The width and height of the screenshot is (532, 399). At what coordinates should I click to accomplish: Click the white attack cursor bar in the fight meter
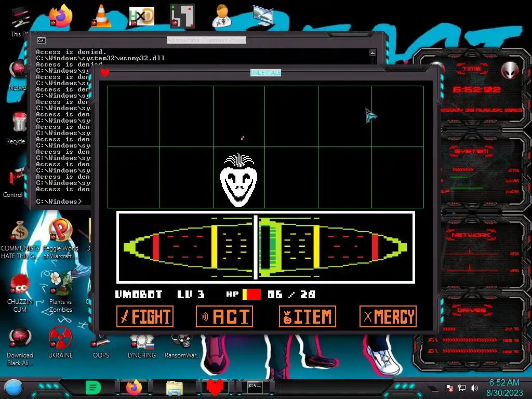256,247
